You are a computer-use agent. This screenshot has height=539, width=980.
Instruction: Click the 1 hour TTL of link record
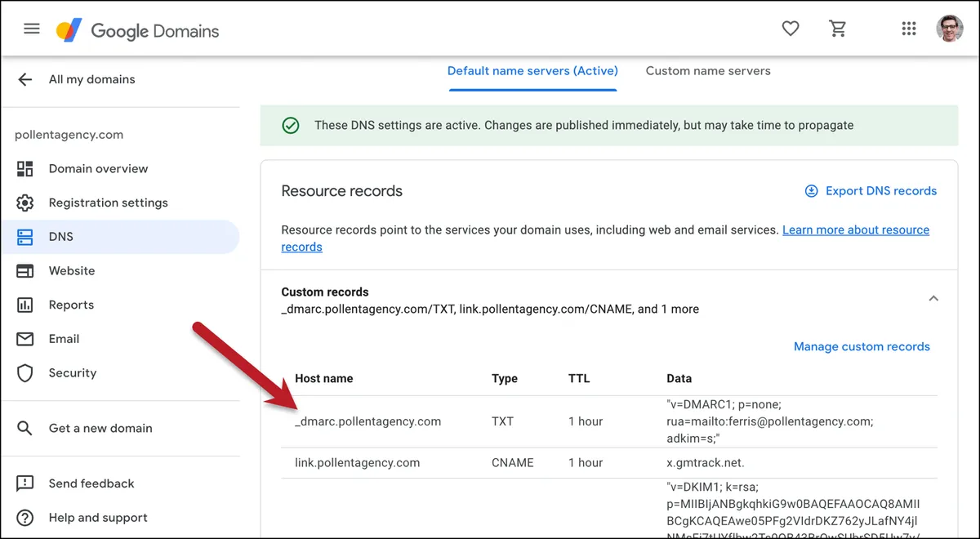[x=586, y=462]
